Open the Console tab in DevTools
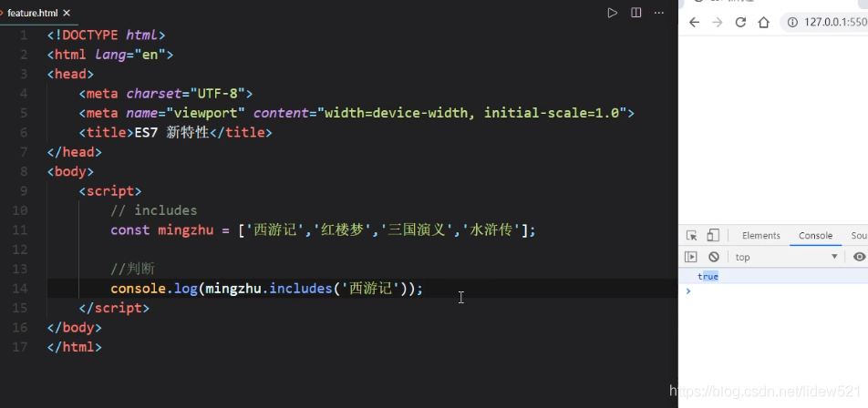 pyautogui.click(x=815, y=236)
